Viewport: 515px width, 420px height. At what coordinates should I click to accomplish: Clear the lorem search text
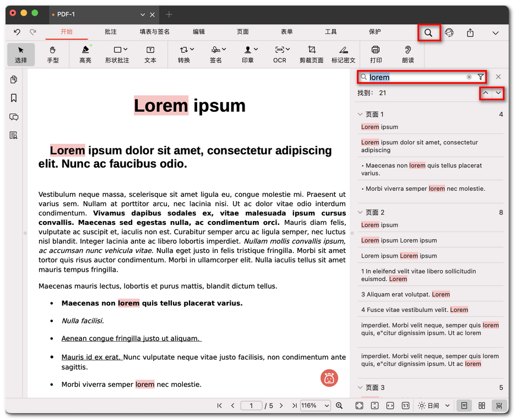pyautogui.click(x=469, y=77)
